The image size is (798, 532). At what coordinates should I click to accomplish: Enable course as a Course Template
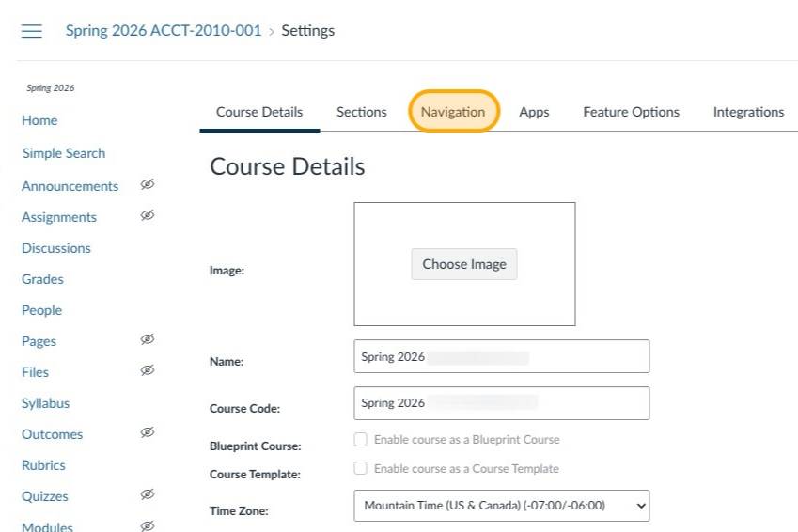361,469
